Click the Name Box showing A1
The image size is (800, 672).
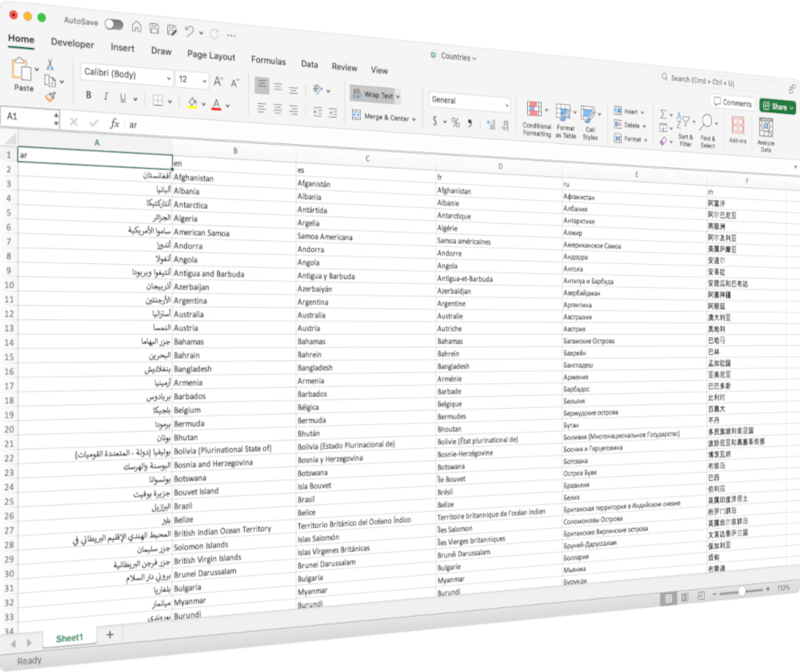[x=30, y=117]
